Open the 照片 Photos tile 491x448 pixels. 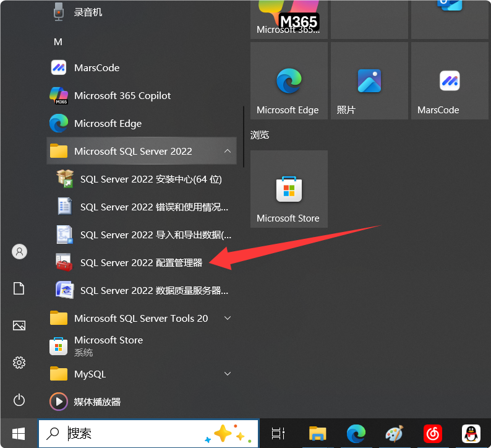pyautogui.click(x=370, y=80)
